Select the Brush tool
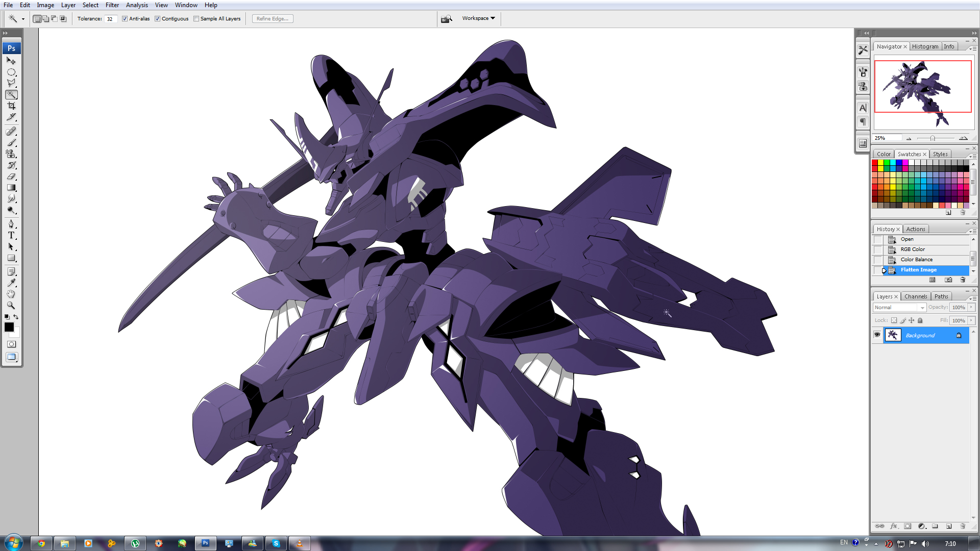 tap(11, 142)
